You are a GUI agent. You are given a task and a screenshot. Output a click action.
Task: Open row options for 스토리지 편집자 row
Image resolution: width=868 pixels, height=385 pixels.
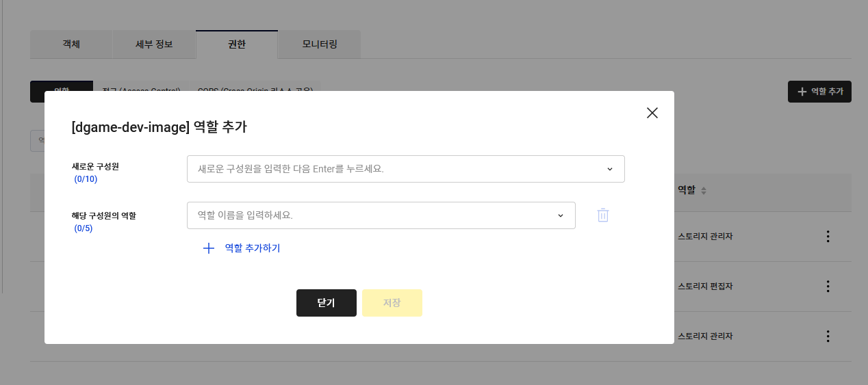pyautogui.click(x=828, y=287)
